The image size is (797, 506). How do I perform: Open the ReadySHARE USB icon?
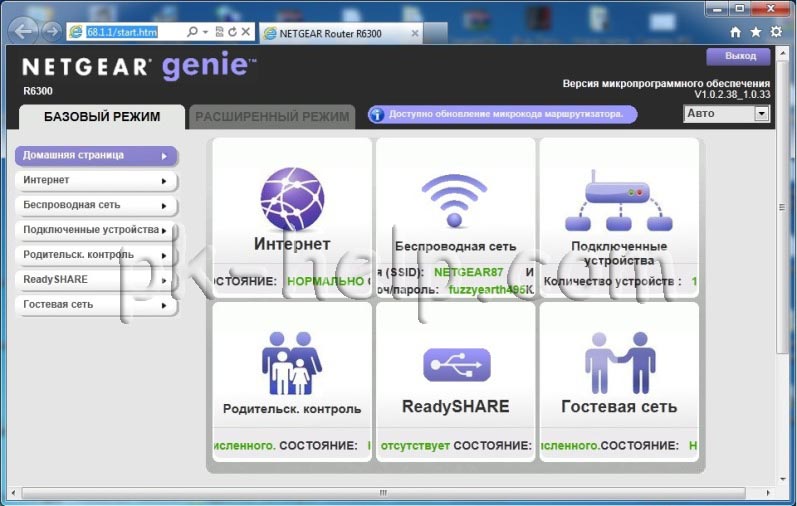pyautogui.click(x=456, y=365)
